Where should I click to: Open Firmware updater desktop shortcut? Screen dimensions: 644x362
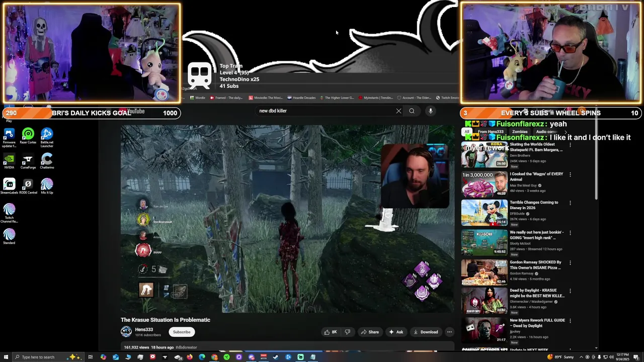[x=9, y=137]
